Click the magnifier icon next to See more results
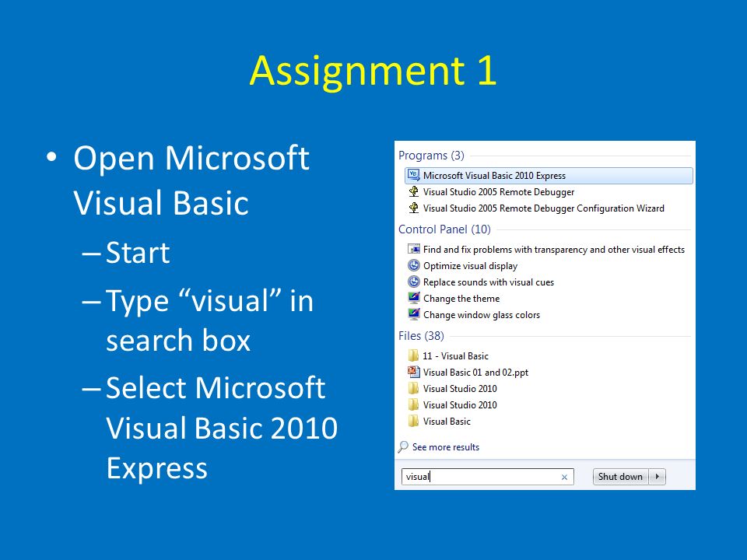This screenshot has height=560, width=747. coord(403,446)
